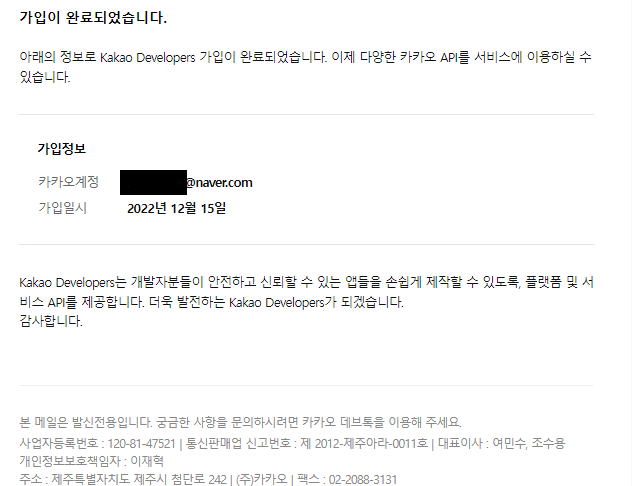This screenshot has height=486, width=632.
Task: Click the '카카오계정' field label
Action: (x=69, y=182)
